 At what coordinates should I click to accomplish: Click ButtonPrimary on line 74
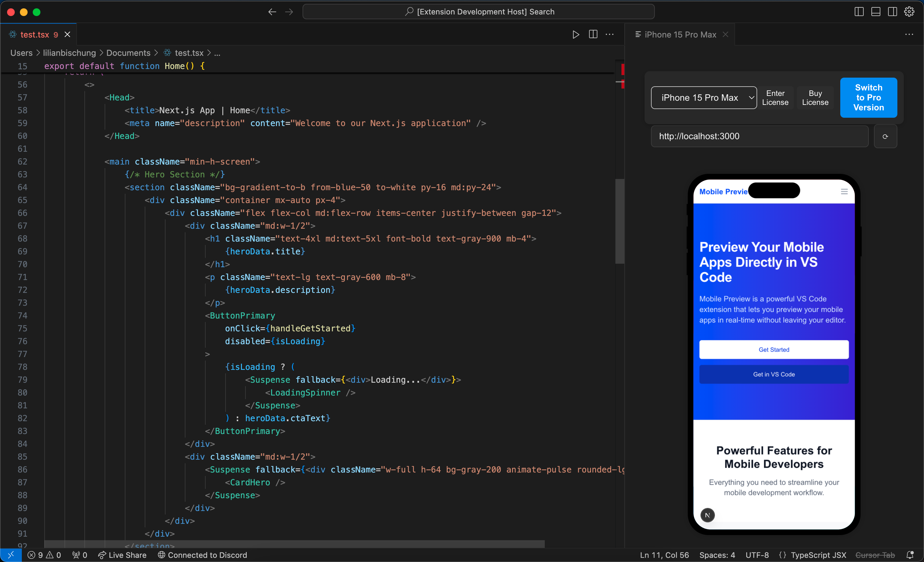pyautogui.click(x=242, y=316)
